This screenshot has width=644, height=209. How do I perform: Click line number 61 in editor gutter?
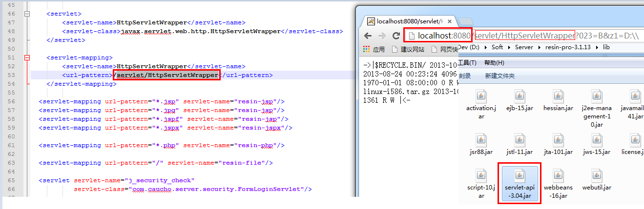point(11,145)
